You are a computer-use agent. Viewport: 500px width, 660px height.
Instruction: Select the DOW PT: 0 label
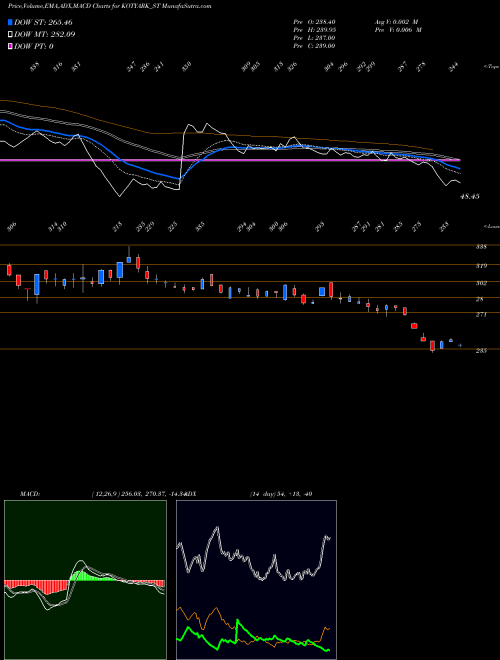tap(34, 46)
